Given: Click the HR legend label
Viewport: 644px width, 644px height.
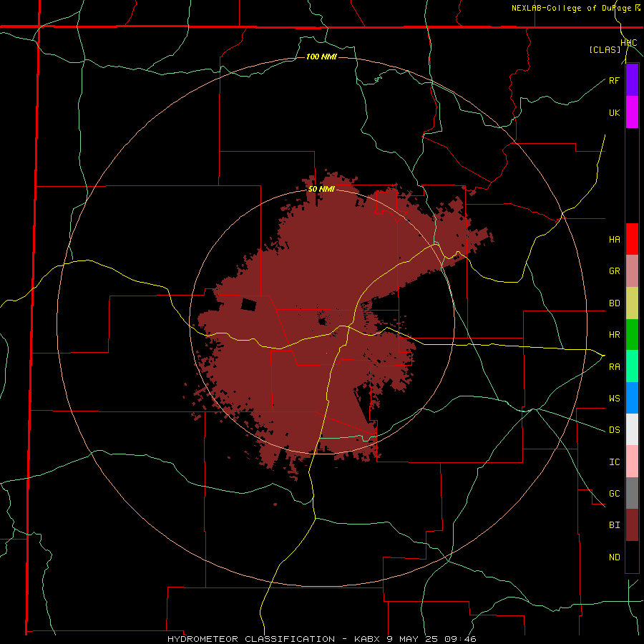Looking at the screenshot, I should [614, 335].
